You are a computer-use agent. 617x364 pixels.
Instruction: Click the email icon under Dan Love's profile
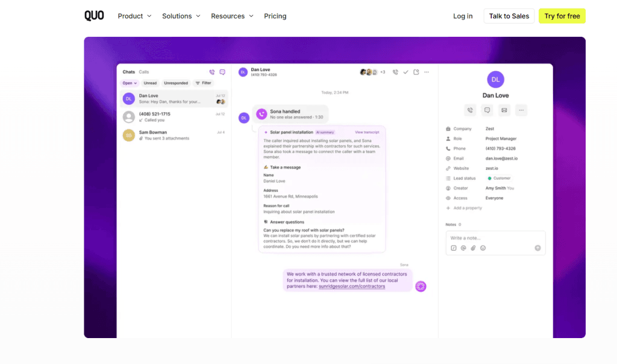(x=504, y=110)
